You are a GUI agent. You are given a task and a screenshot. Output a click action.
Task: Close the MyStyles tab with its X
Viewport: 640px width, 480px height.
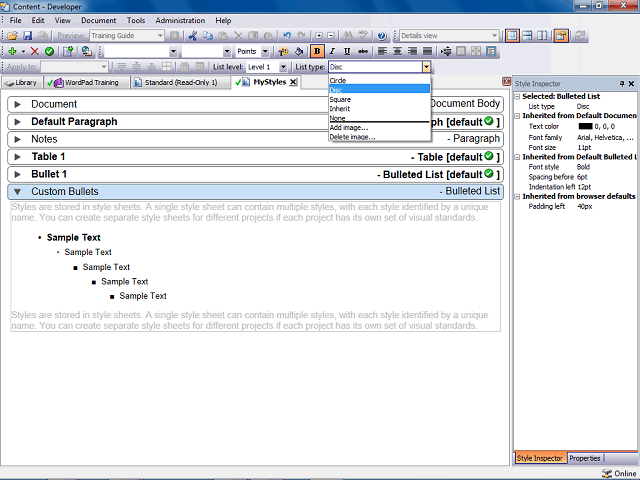[x=293, y=82]
